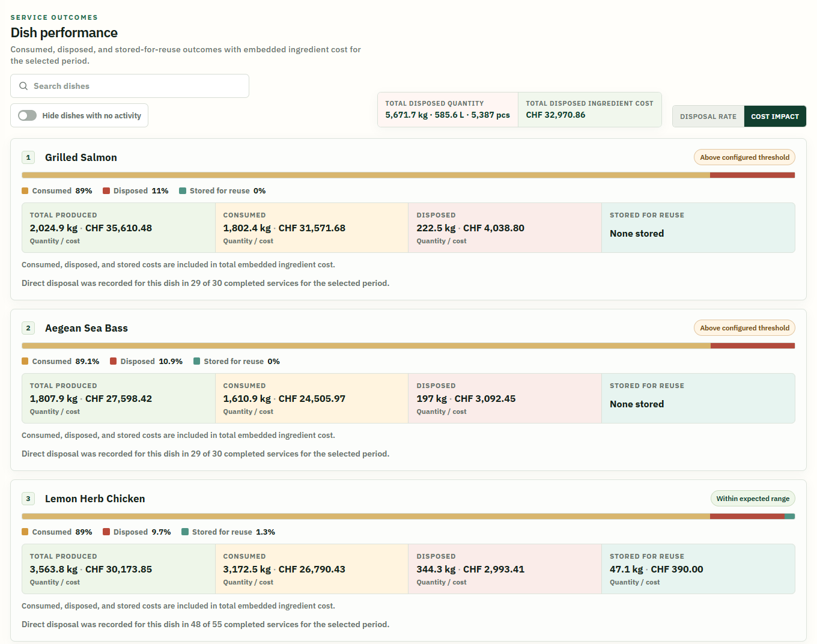Click Aegean Sea Bass consumed value 1,610.9 kg
This screenshot has width=817, height=644.
247,399
